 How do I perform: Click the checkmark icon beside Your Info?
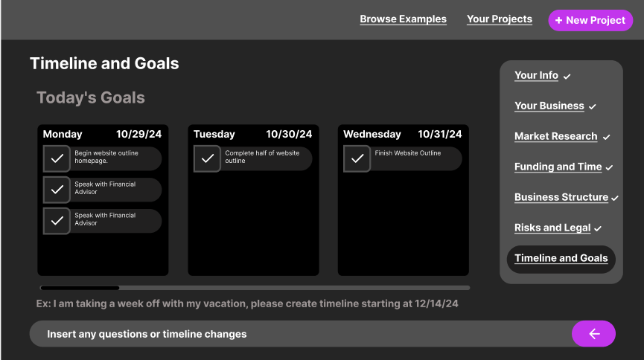[x=567, y=77]
